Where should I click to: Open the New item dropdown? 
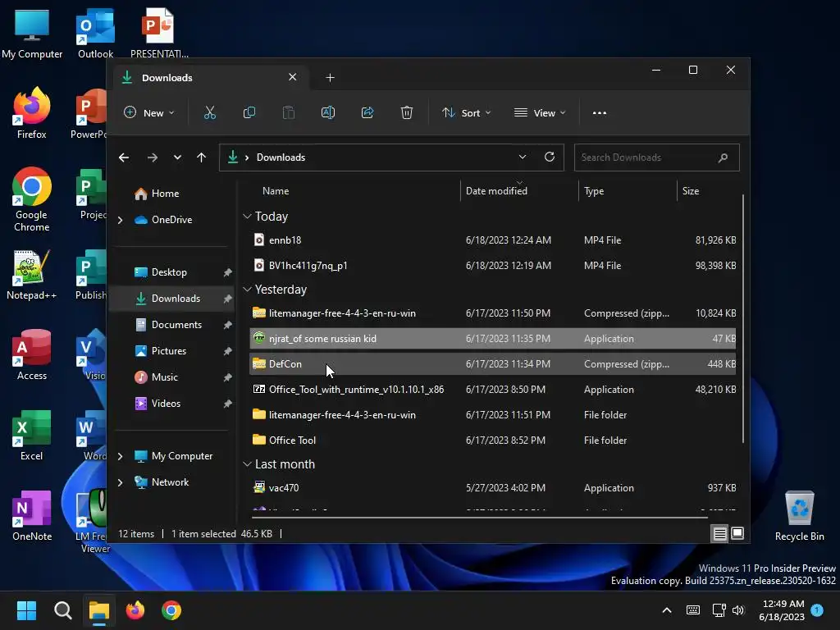(x=149, y=112)
